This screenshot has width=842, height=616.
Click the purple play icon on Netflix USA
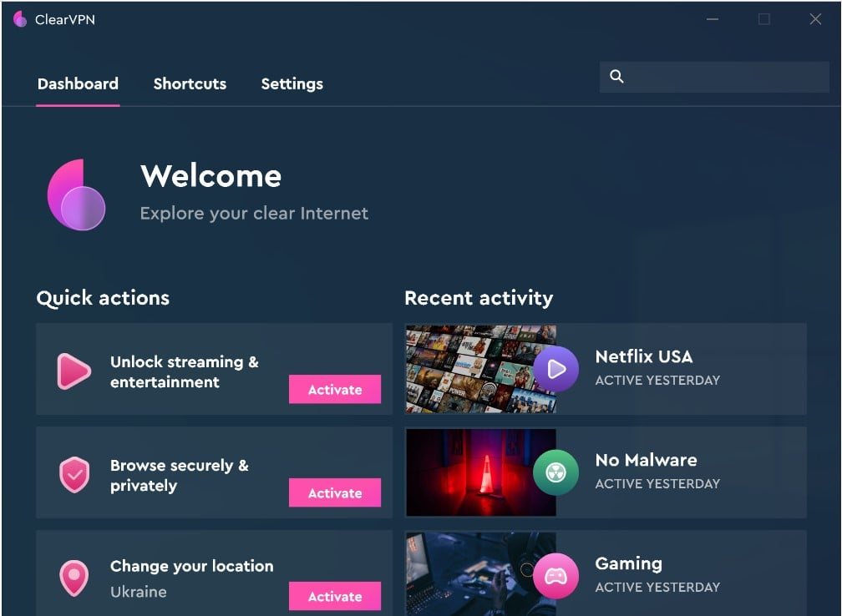(556, 368)
